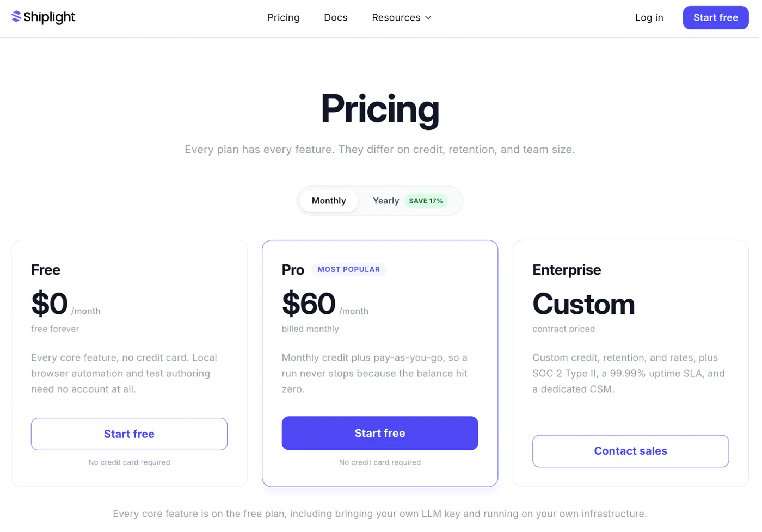Screen dimensions: 762x532
Task: Open Docs in the top navigation
Action: [336, 17]
